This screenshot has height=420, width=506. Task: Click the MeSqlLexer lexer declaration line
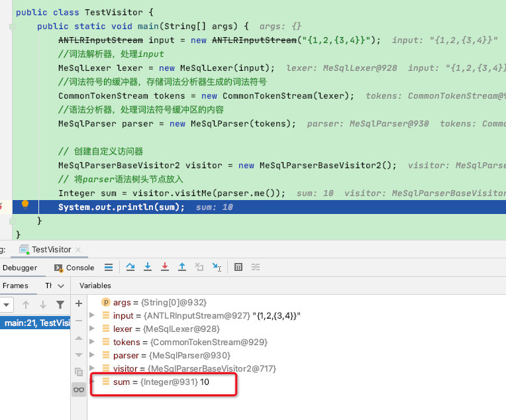coord(166,68)
